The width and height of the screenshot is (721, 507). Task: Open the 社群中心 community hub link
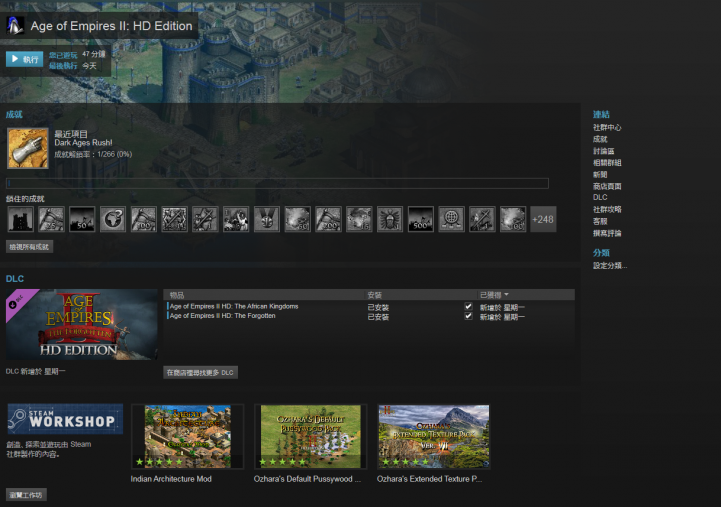607,127
